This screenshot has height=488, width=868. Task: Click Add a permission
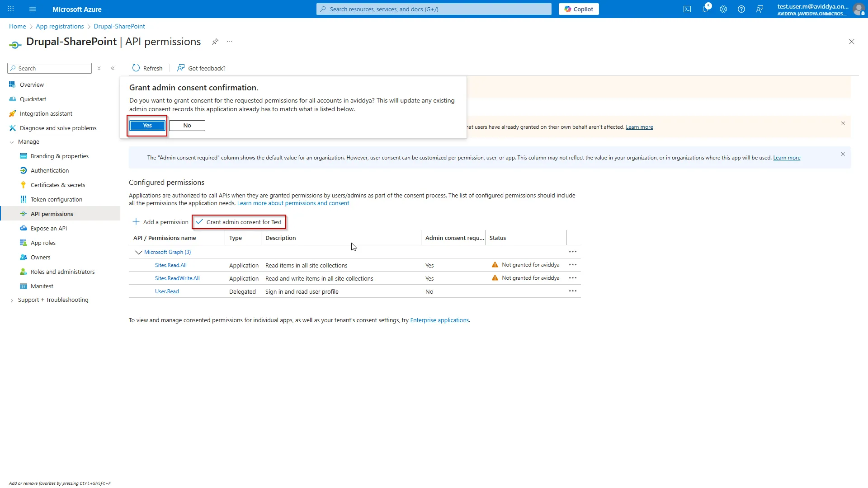tap(160, 222)
